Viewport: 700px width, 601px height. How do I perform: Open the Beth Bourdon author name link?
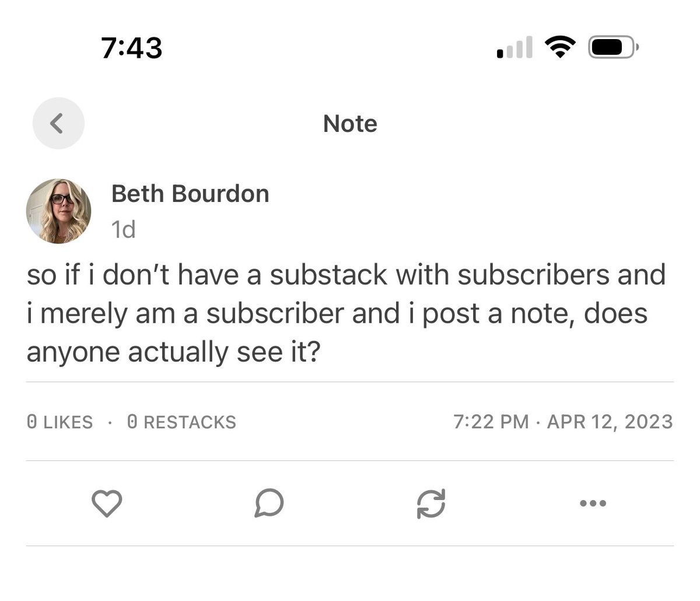tap(190, 194)
